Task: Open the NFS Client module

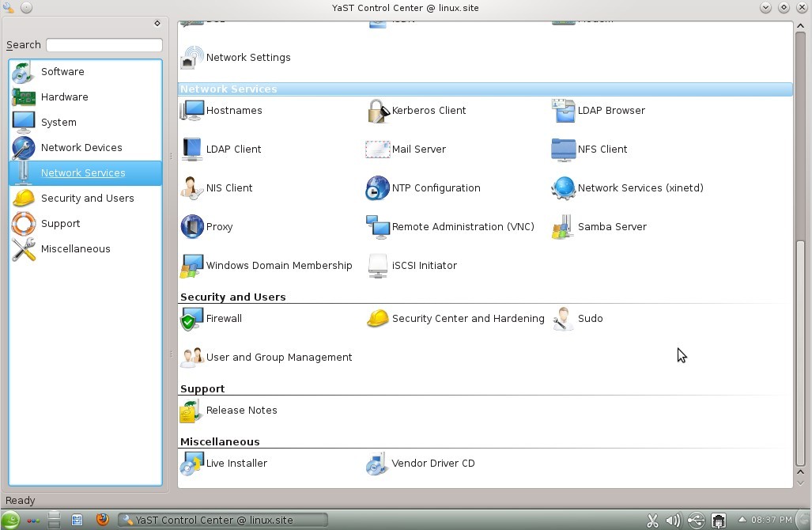Action: [x=589, y=150]
